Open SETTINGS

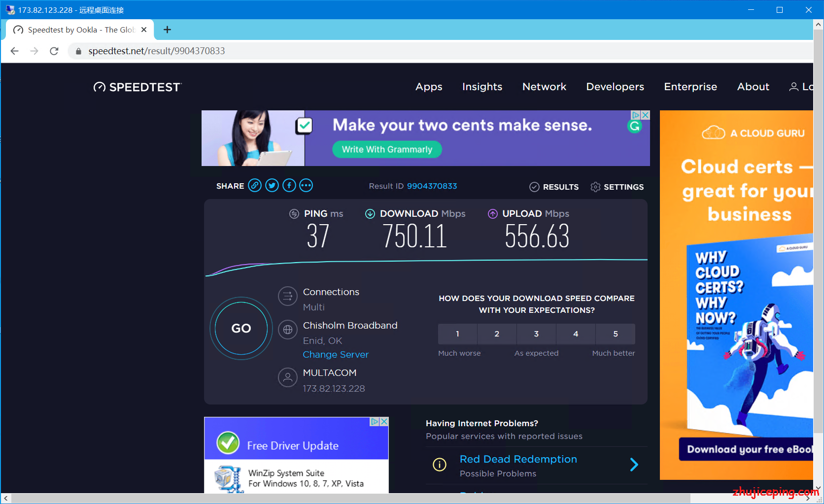tap(617, 187)
